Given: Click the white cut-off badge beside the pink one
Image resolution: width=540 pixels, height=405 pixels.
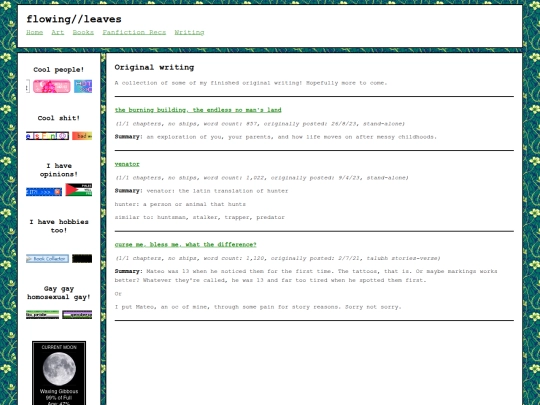Looking at the screenshot, I should point(28,86).
